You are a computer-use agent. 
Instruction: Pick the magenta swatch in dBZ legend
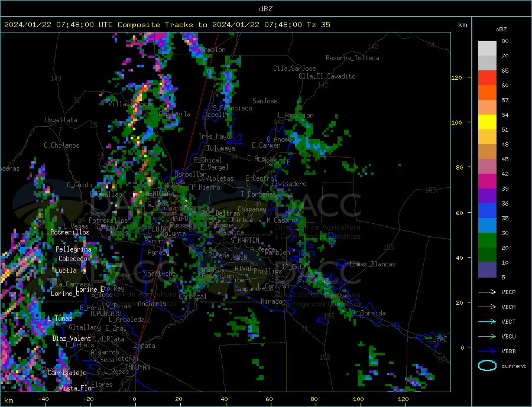487,181
